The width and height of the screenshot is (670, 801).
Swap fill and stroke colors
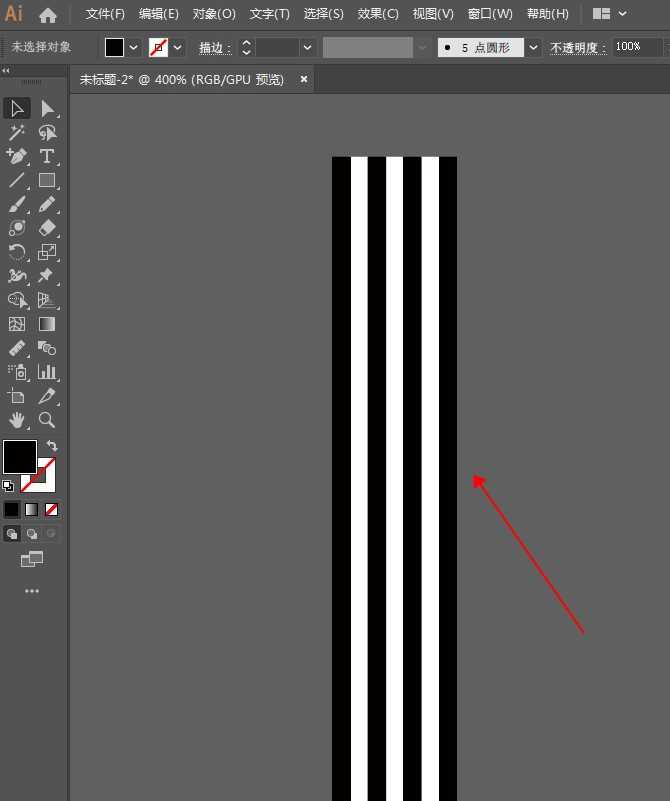pyautogui.click(x=52, y=446)
